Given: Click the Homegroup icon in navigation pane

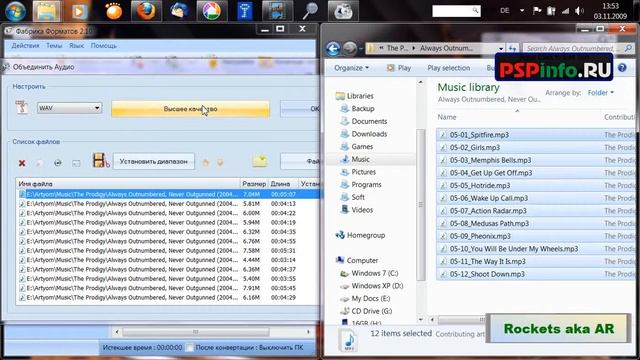Looking at the screenshot, I should [340, 235].
